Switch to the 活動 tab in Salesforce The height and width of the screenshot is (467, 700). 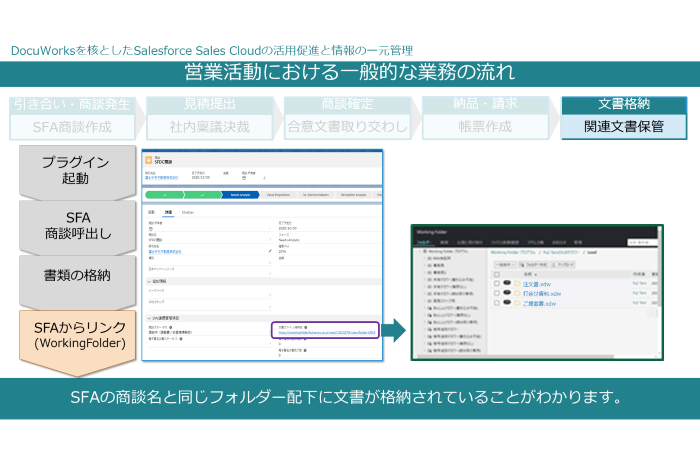151,212
